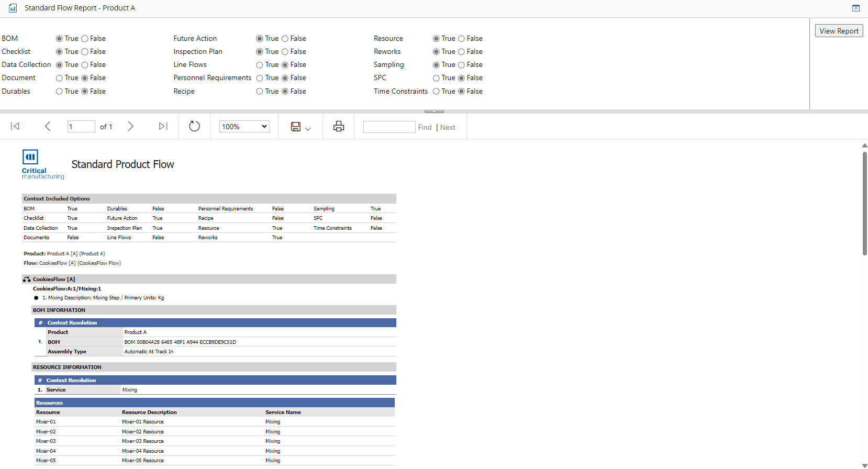Click Next search result link
Image resolution: width=868 pixels, height=469 pixels.
(x=448, y=127)
